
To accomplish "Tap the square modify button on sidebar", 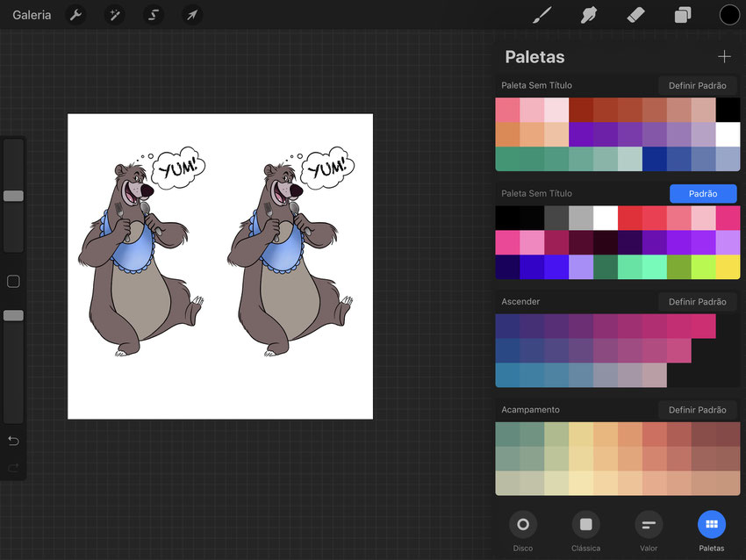I will pyautogui.click(x=13, y=281).
